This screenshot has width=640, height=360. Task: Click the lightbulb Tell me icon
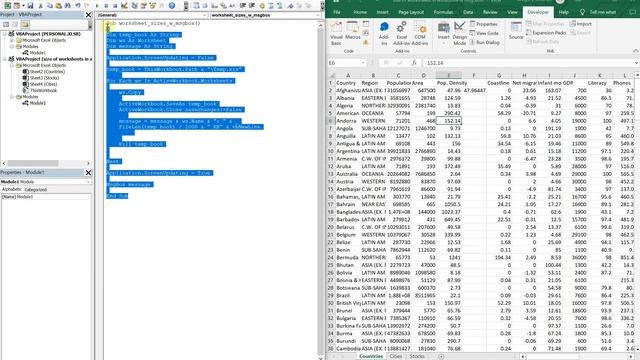click(x=582, y=12)
